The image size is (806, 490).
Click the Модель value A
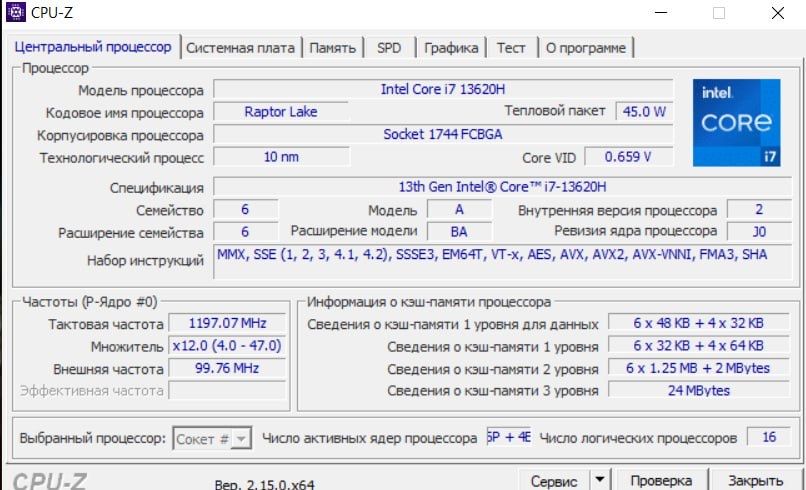459,209
